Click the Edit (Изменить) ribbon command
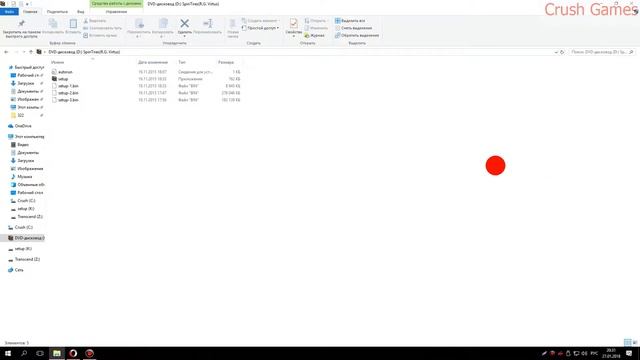 tap(316, 28)
